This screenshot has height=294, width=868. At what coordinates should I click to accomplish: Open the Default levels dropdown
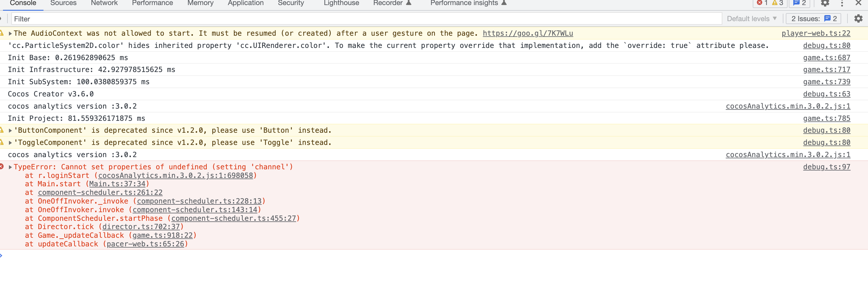[752, 19]
